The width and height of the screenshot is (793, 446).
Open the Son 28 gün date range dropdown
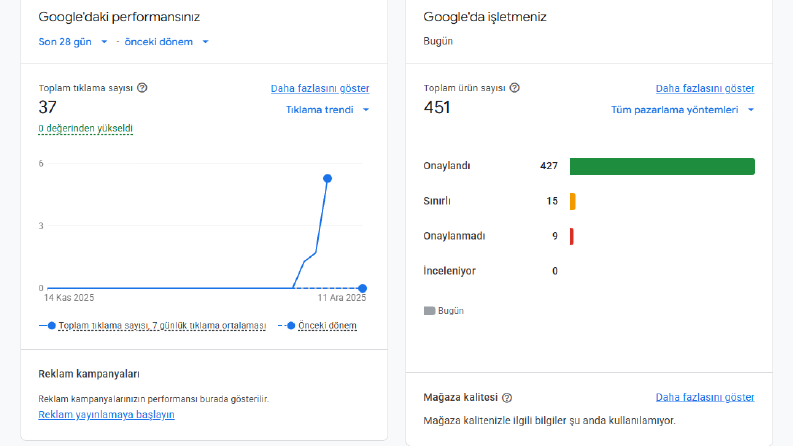(x=73, y=42)
